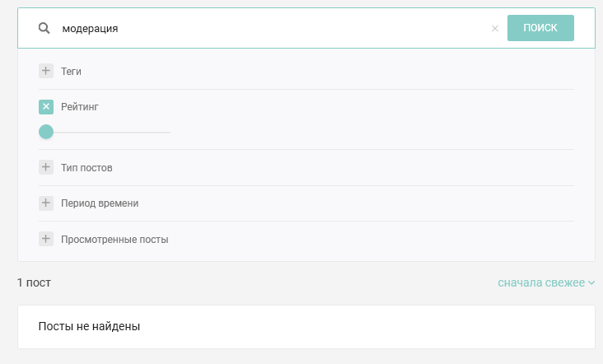The width and height of the screenshot is (603, 364).
Task: Click the rating slider handle
Action: pyautogui.click(x=46, y=132)
